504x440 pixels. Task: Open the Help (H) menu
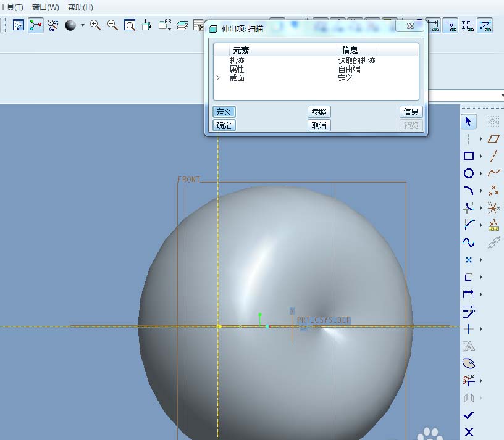pos(80,7)
